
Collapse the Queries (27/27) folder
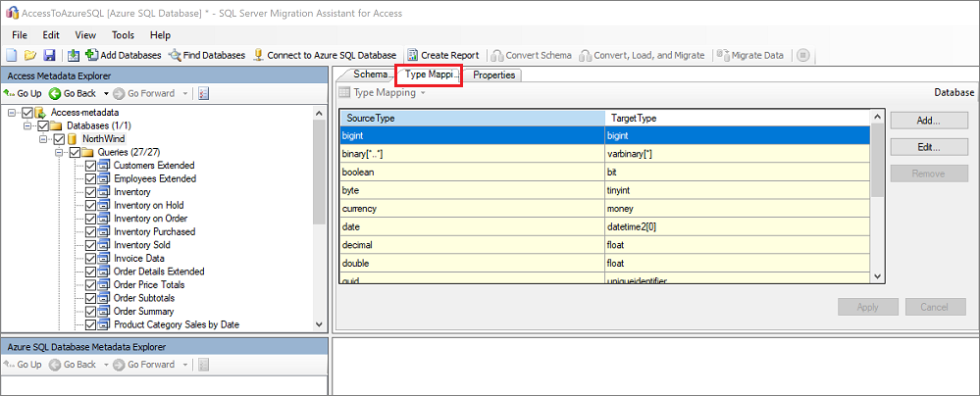pos(60,153)
